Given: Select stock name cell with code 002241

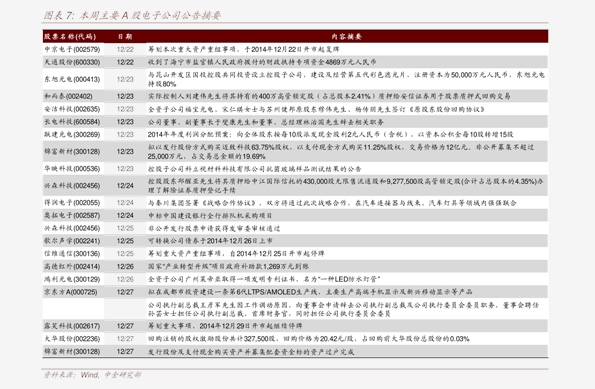Looking at the screenshot, I should tap(72, 241).
